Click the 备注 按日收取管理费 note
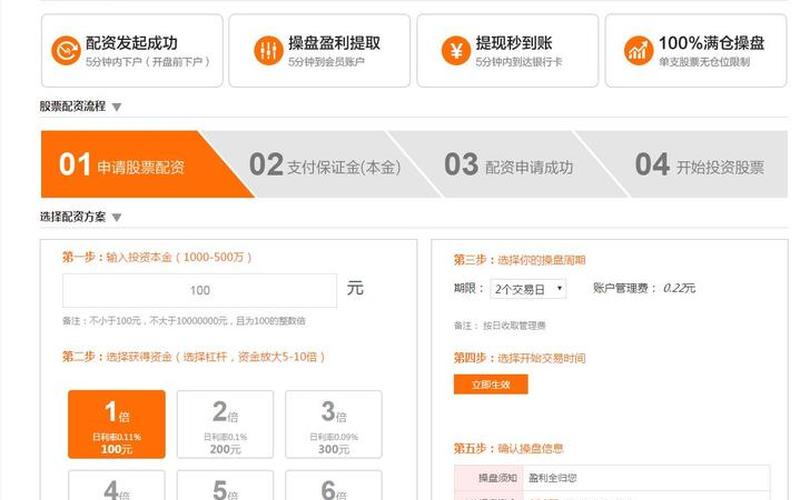800x500 pixels. [500, 326]
